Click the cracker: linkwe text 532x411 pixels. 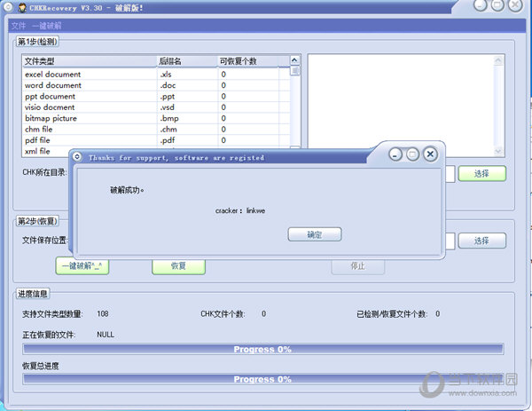click(240, 210)
